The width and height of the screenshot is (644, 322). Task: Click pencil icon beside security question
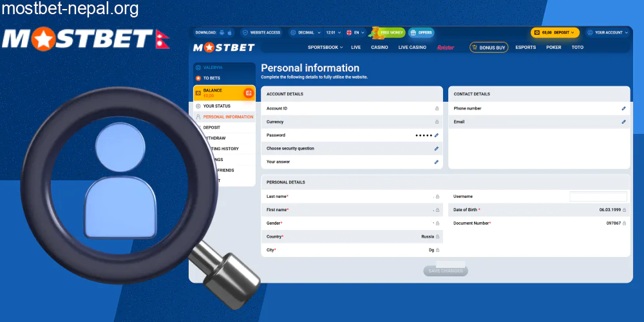tap(436, 149)
